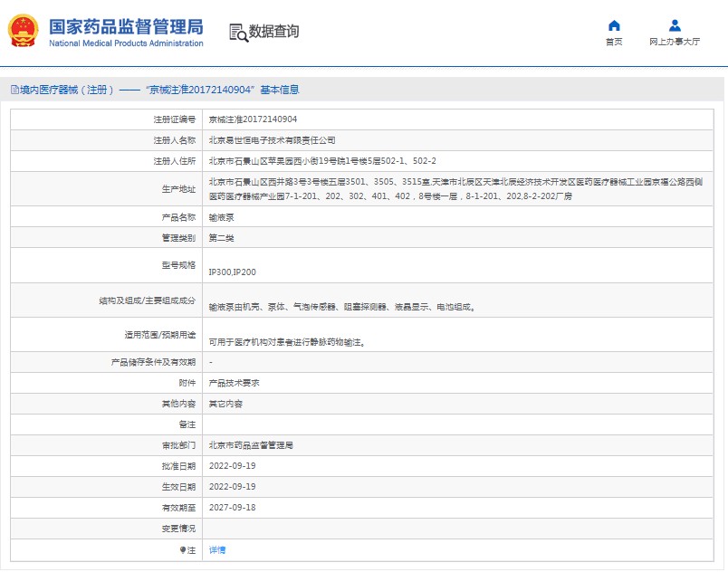Click the approval date 2022-09-19 value
The height and width of the screenshot is (572, 728).
pyautogui.click(x=232, y=466)
